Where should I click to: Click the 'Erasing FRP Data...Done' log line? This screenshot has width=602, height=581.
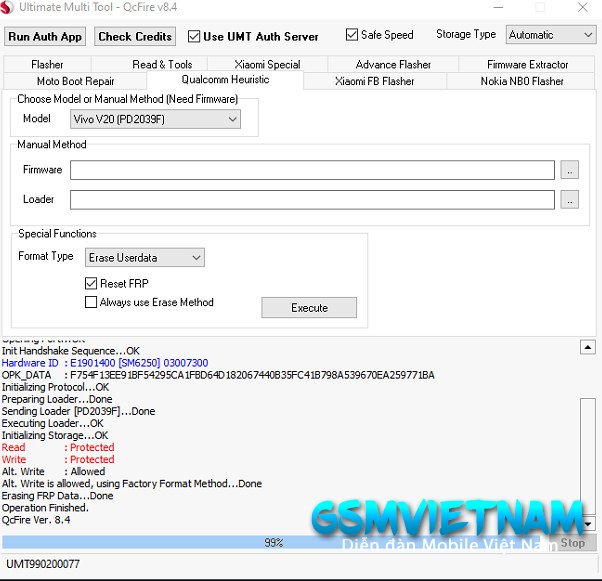coord(57,495)
